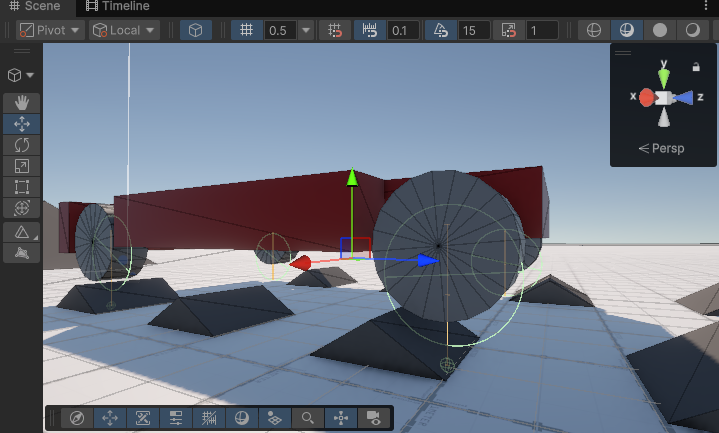Toggle the pencil-and-ruler icon in the bottom bar
Viewport: 719px width, 433px height.
click(x=143, y=418)
